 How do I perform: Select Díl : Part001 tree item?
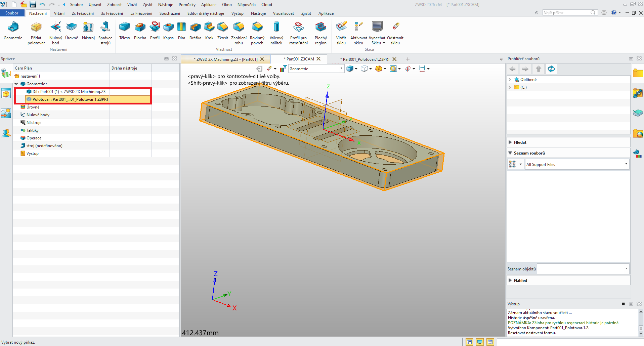coord(69,92)
